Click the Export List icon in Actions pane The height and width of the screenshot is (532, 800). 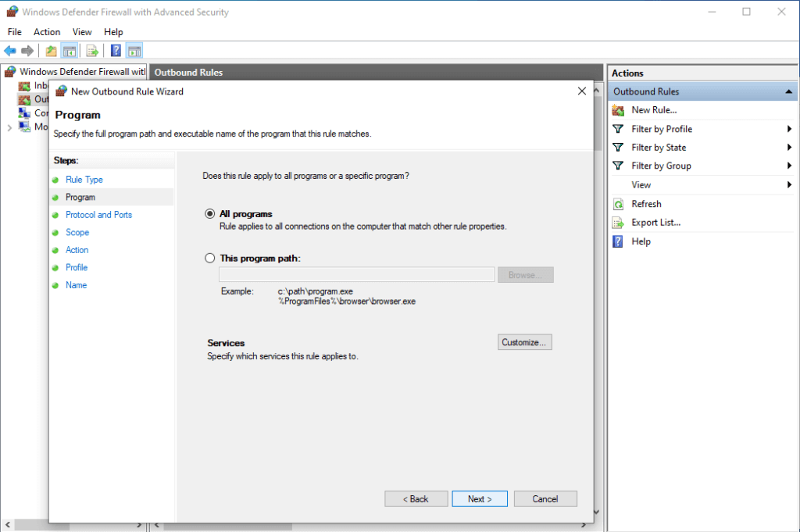click(x=618, y=223)
